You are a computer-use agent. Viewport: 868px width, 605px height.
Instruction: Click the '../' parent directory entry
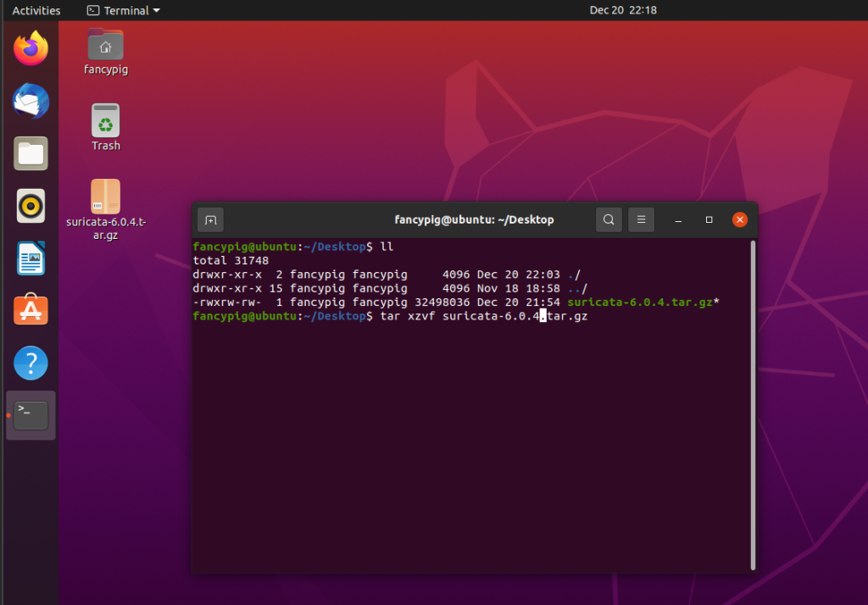577,288
